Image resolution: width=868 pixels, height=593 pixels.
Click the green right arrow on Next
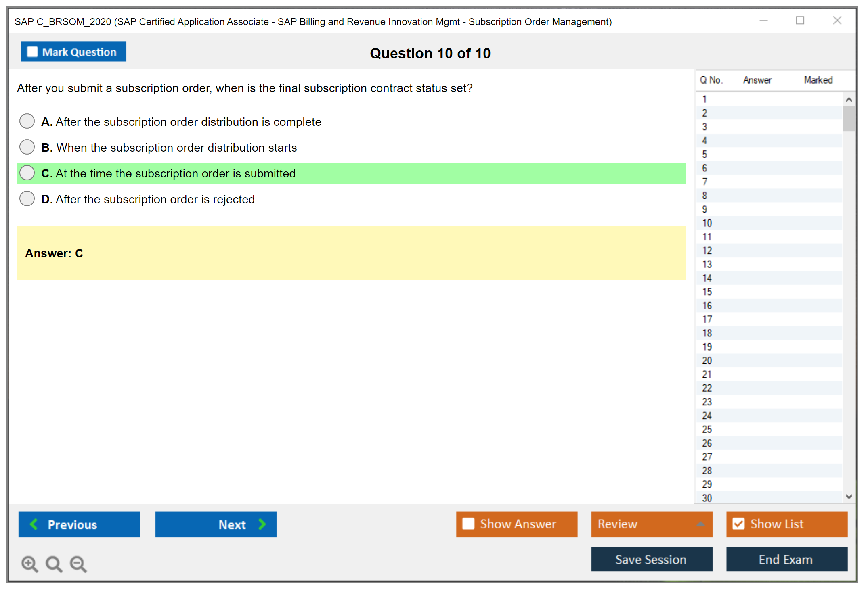(262, 524)
